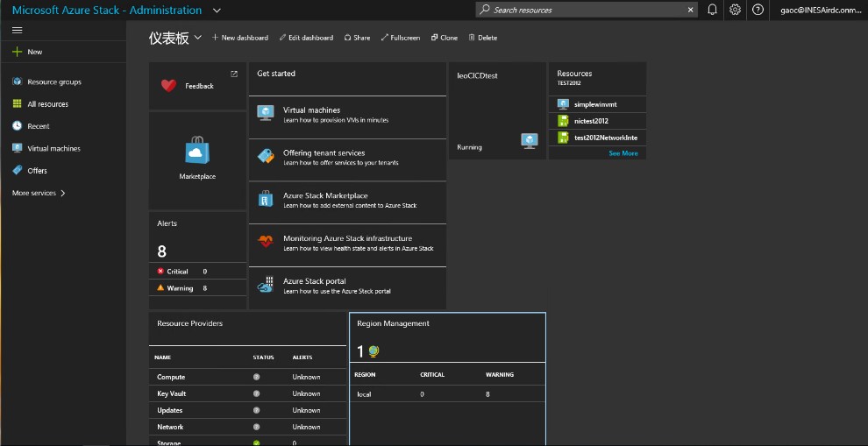Open the hamburger menu in the sidebar
This screenshot has width=868, height=446.
pyautogui.click(x=18, y=31)
